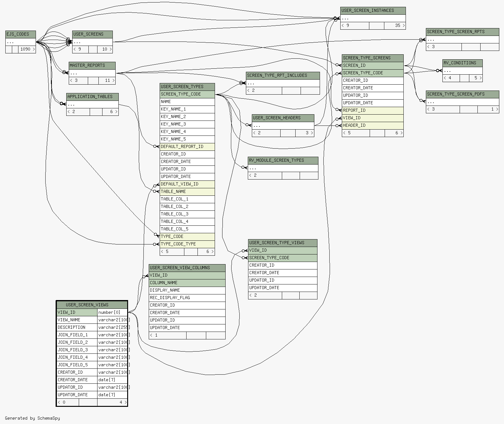504x424 pixels.
Task: Select the TABLE_COL_1 column row
Action: click(x=187, y=199)
